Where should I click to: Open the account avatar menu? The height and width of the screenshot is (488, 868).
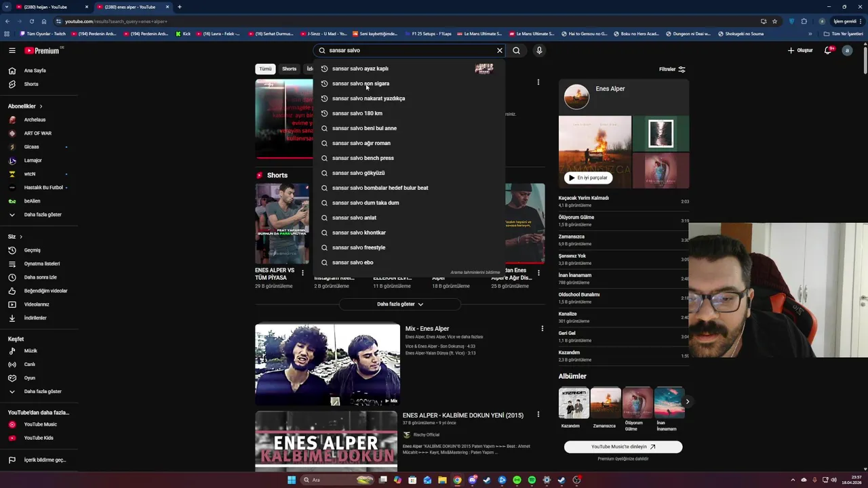click(847, 50)
